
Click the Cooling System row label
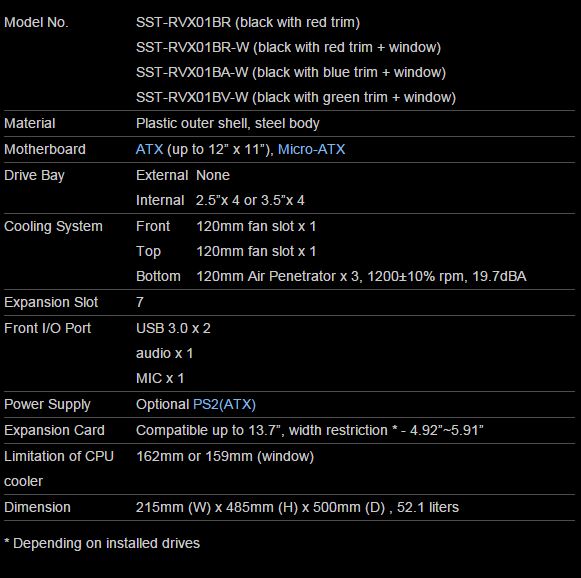click(x=53, y=226)
